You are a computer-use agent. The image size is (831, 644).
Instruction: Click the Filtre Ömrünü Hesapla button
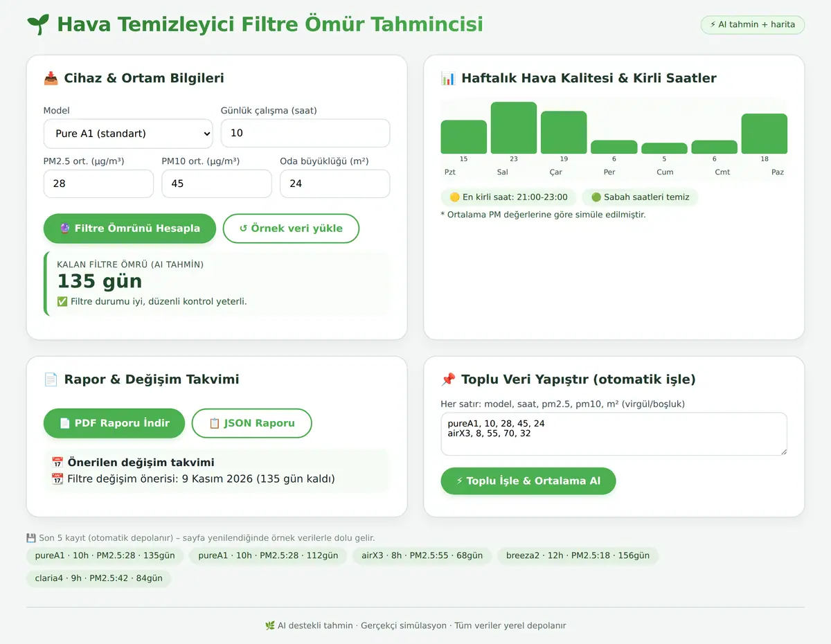point(129,229)
